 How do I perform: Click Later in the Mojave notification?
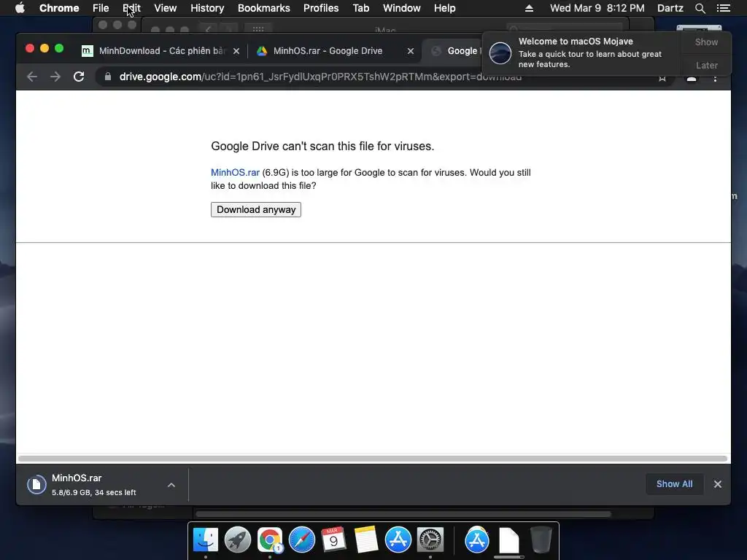pyautogui.click(x=706, y=65)
